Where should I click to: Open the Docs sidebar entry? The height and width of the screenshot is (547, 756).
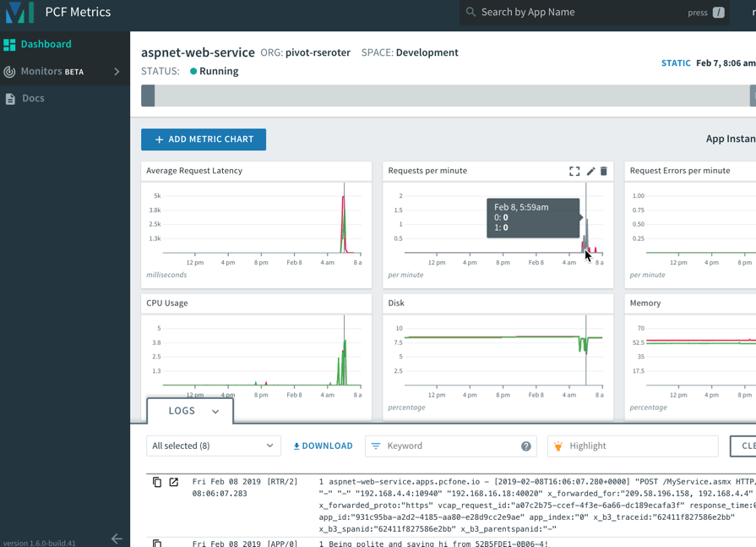(x=32, y=98)
